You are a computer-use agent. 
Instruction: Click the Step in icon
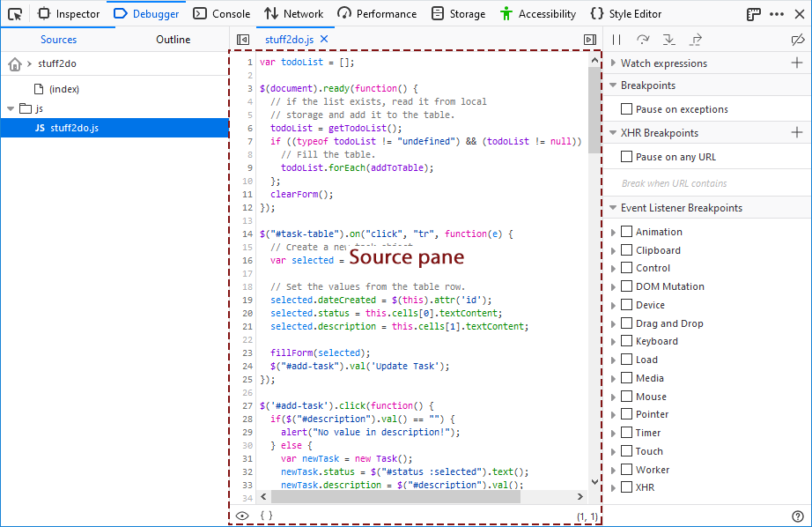coord(668,39)
